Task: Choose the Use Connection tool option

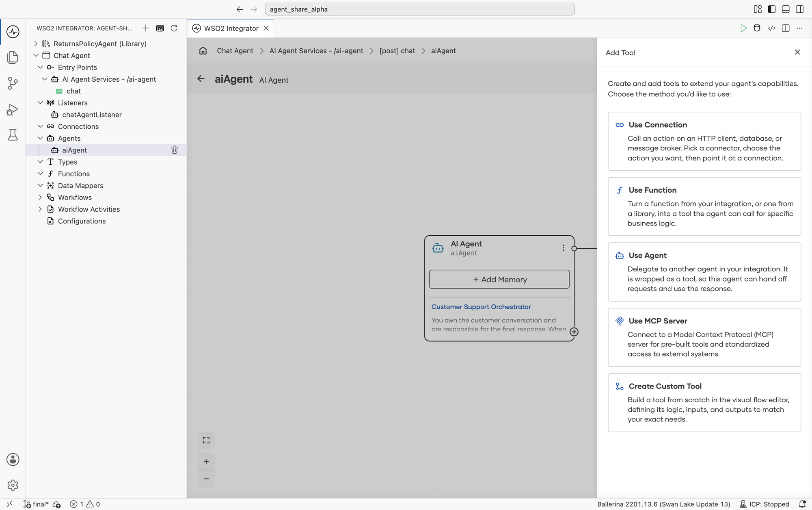Action: tap(704, 141)
